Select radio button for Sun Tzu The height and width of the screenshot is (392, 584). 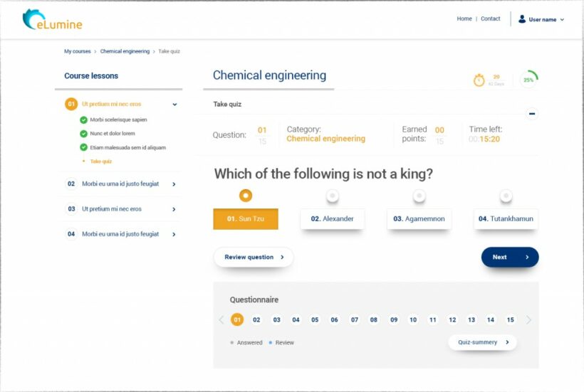(x=246, y=195)
